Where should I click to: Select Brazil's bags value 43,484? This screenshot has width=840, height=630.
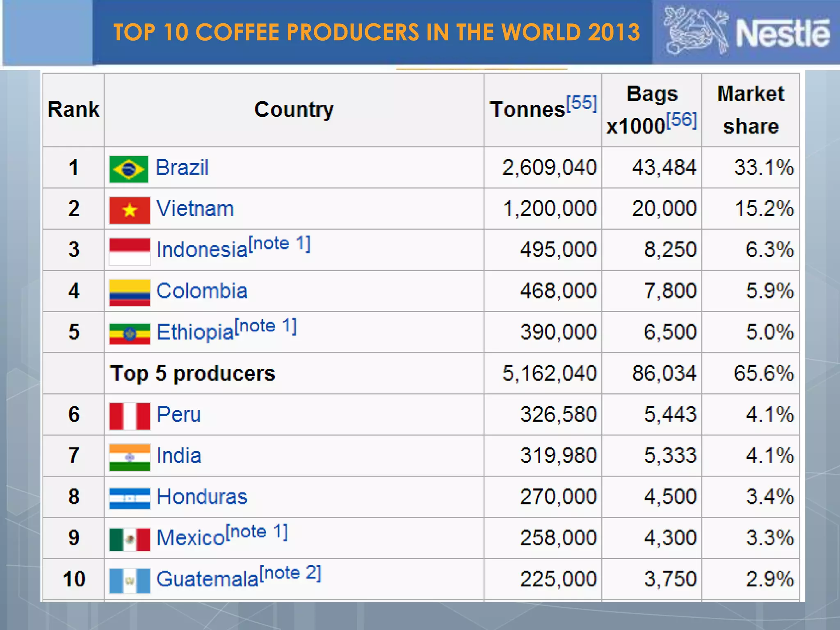pos(664,167)
